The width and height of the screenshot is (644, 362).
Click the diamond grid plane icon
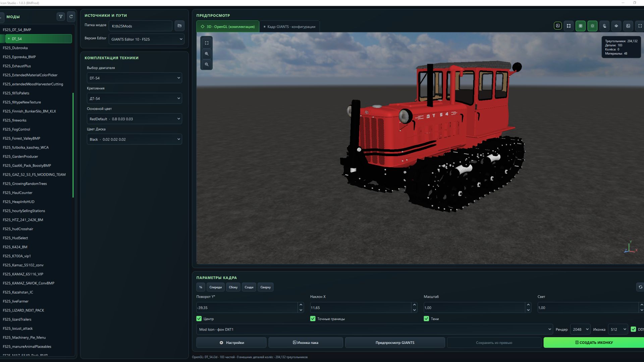[616, 26]
